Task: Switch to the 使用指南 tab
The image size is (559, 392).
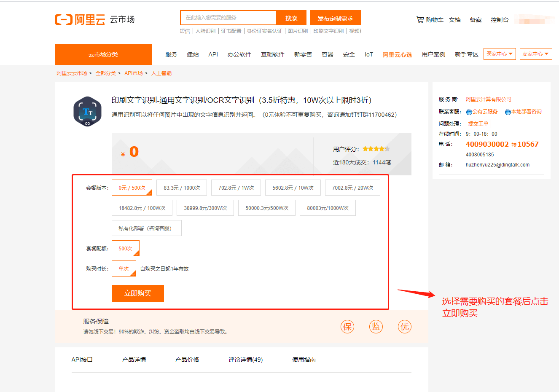Action: point(304,360)
